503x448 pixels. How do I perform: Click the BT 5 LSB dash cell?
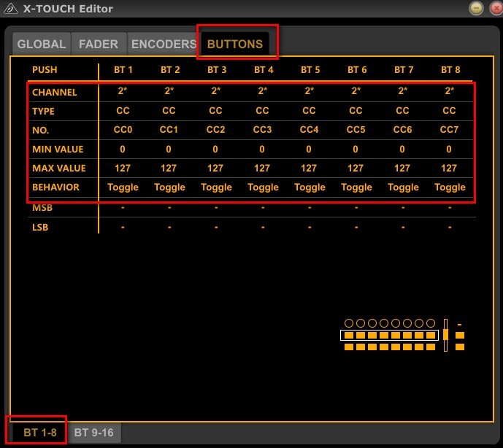click(x=310, y=228)
